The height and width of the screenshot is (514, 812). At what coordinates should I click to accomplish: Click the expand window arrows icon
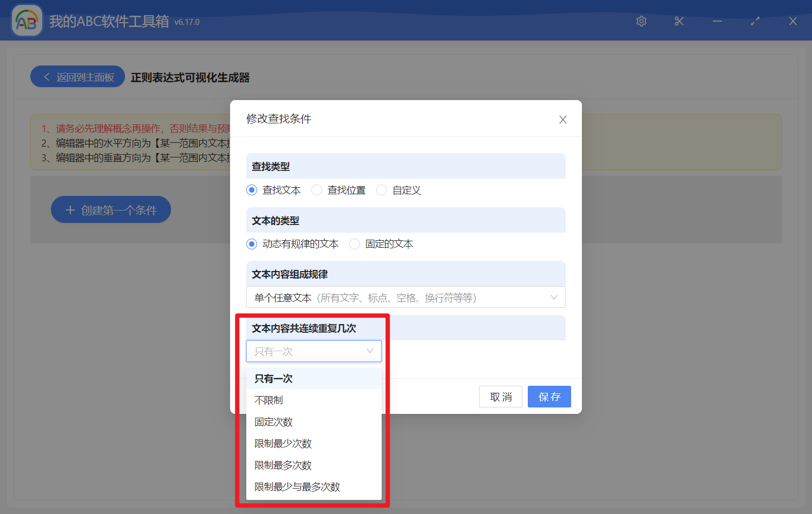click(x=755, y=21)
